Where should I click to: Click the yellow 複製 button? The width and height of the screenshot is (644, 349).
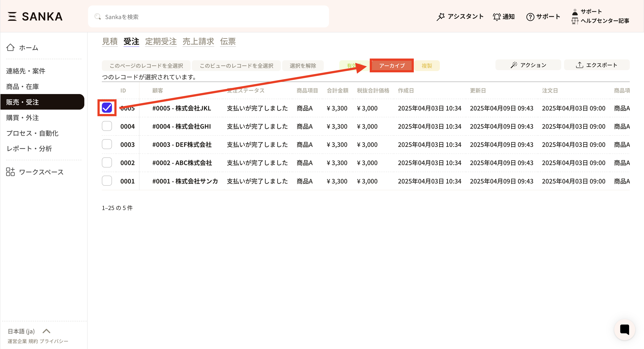tap(426, 66)
